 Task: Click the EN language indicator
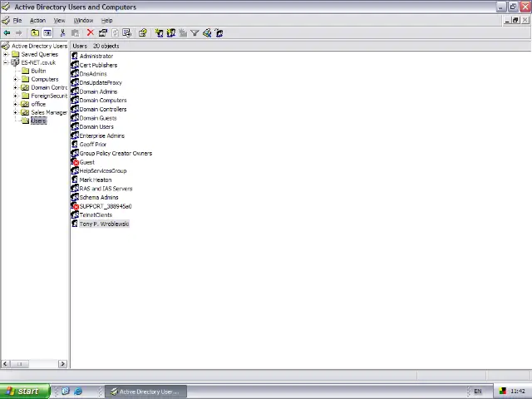pos(478,392)
